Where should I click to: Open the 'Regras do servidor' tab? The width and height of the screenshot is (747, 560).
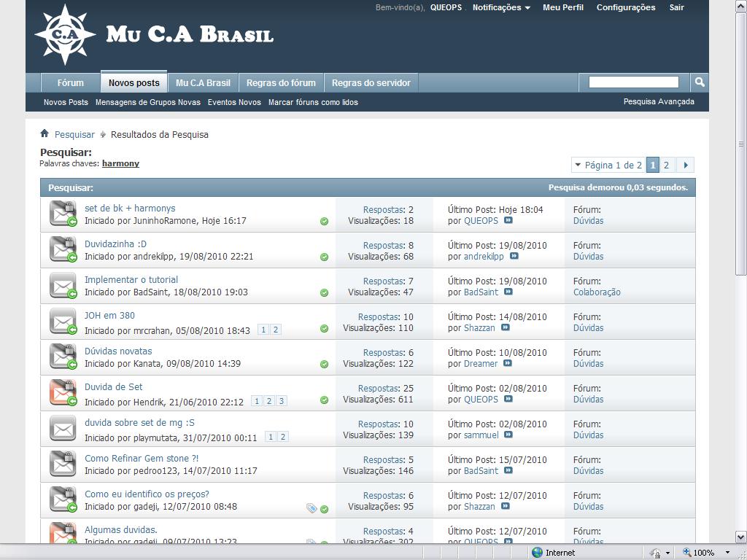371,82
